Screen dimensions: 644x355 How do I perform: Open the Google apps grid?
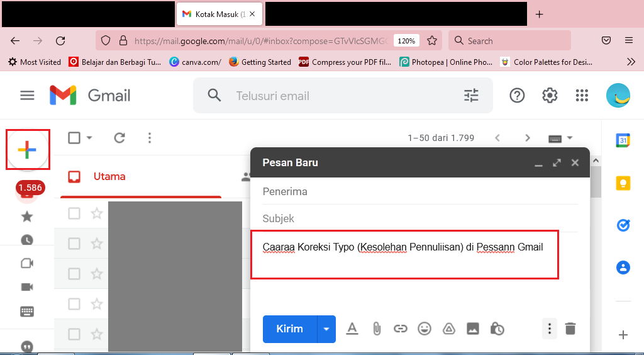click(x=582, y=96)
